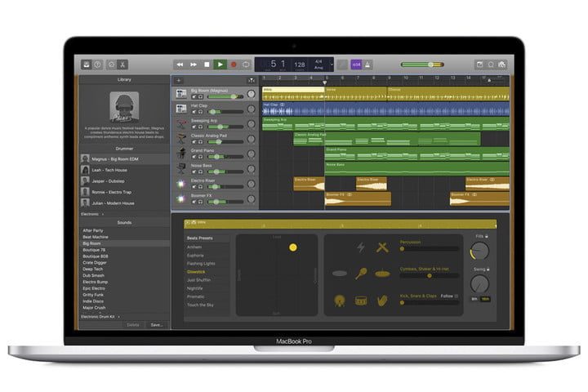Click the Stop transport button
Viewport: 588px width, 392px height.
pos(207,65)
